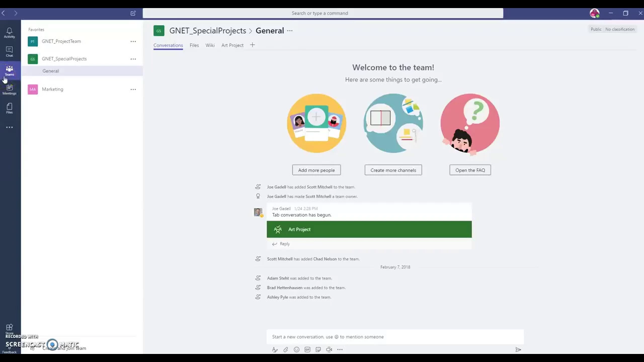Send the message with the arrow icon

point(518,349)
